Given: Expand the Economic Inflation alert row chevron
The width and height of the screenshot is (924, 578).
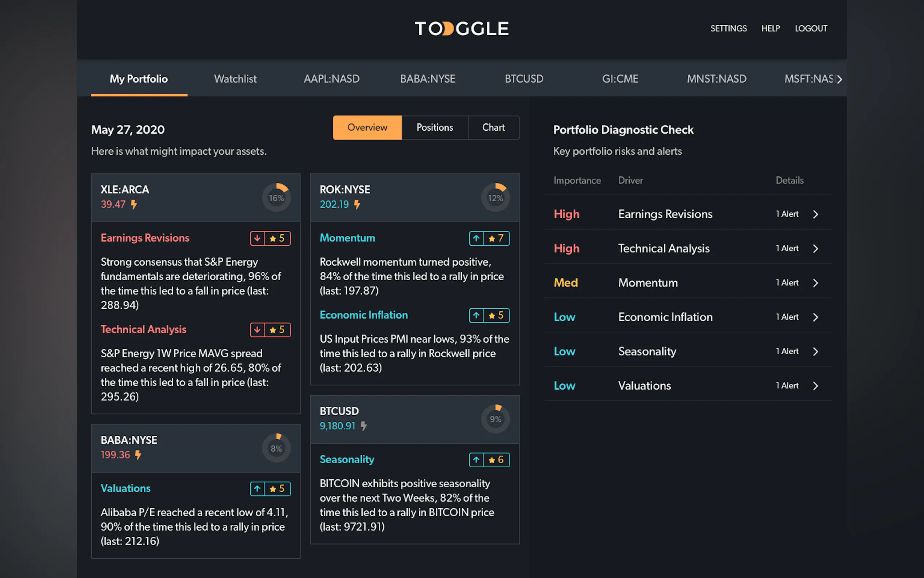Looking at the screenshot, I should pyautogui.click(x=816, y=317).
